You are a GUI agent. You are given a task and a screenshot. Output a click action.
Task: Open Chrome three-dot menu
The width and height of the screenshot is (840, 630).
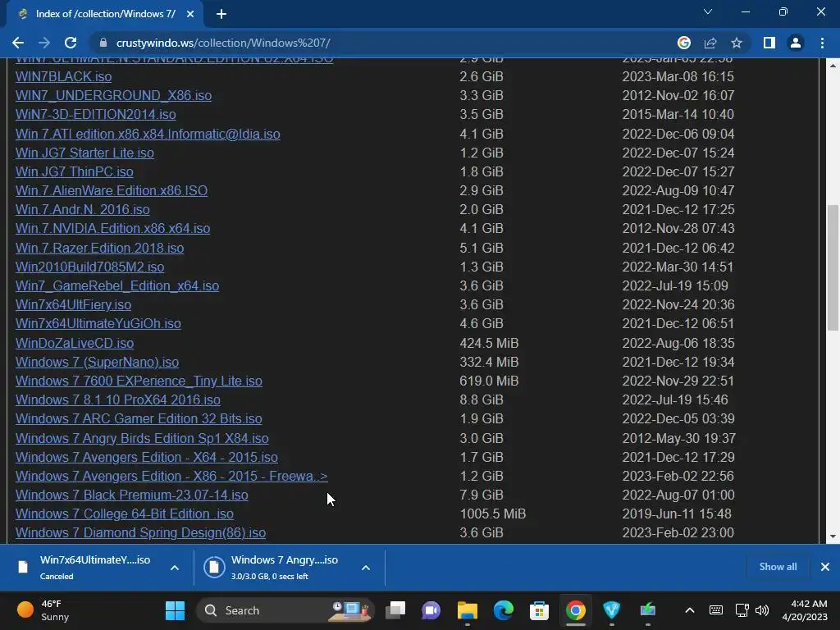[822, 43]
